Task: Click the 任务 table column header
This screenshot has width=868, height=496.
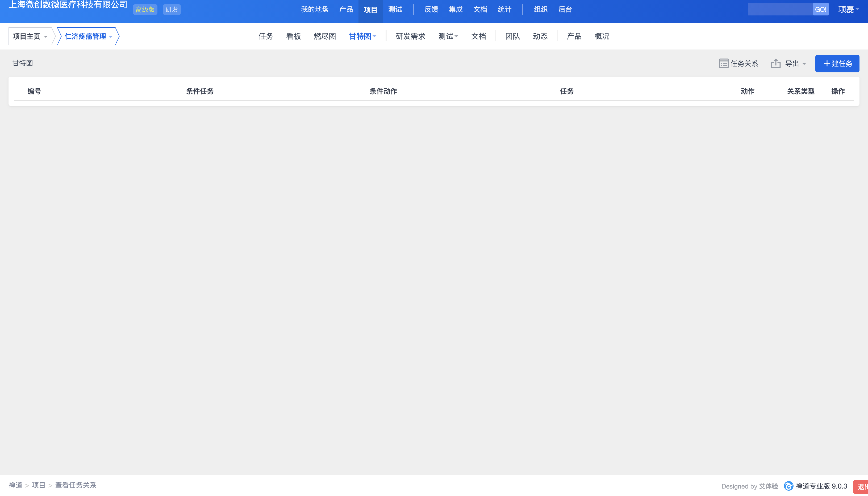Action: [x=567, y=91]
